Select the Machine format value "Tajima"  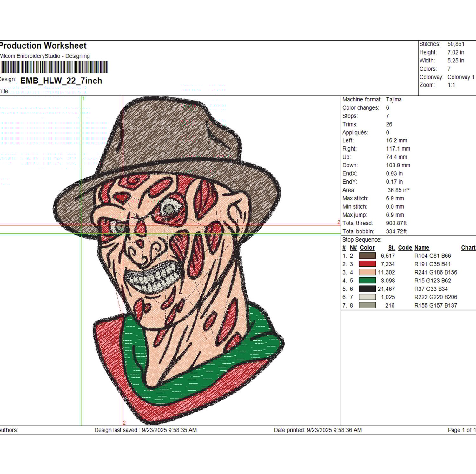click(x=394, y=99)
